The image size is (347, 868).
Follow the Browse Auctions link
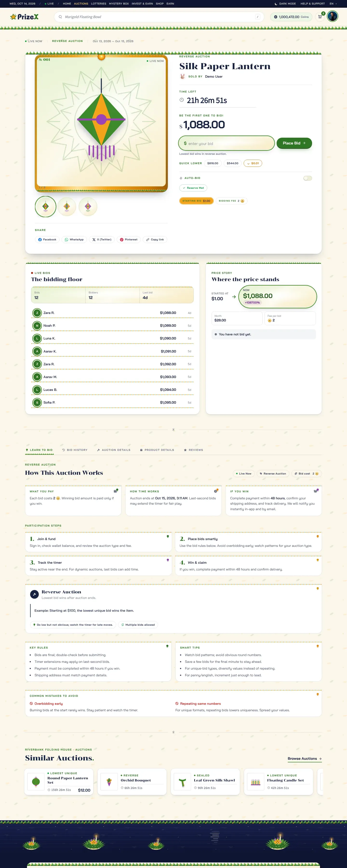coord(305,759)
